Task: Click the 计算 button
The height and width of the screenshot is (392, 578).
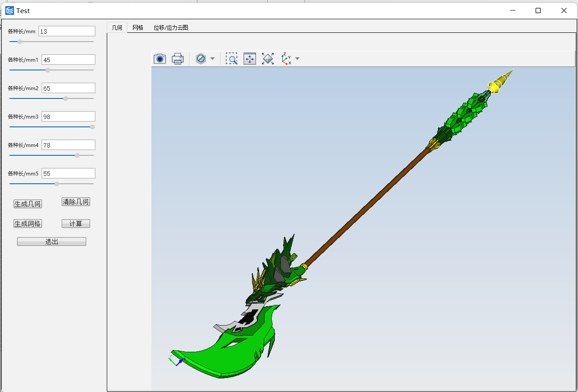Action: pos(76,224)
